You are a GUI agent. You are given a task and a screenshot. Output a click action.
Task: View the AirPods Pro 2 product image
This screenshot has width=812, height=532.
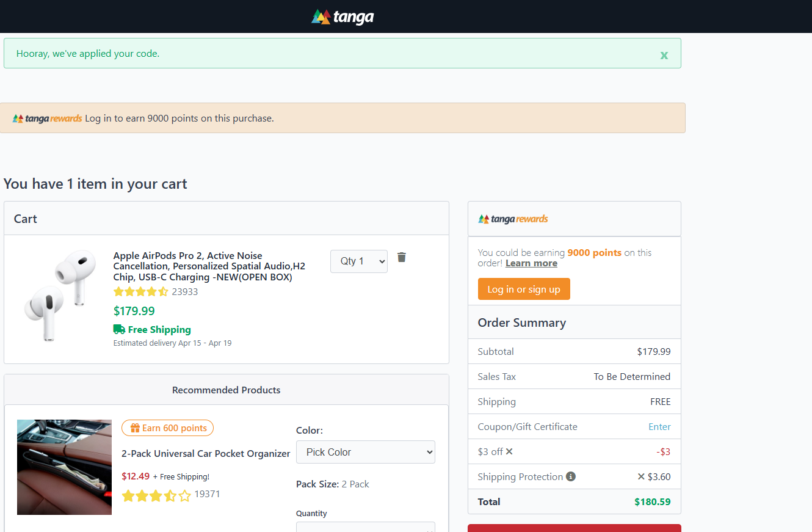click(60, 295)
